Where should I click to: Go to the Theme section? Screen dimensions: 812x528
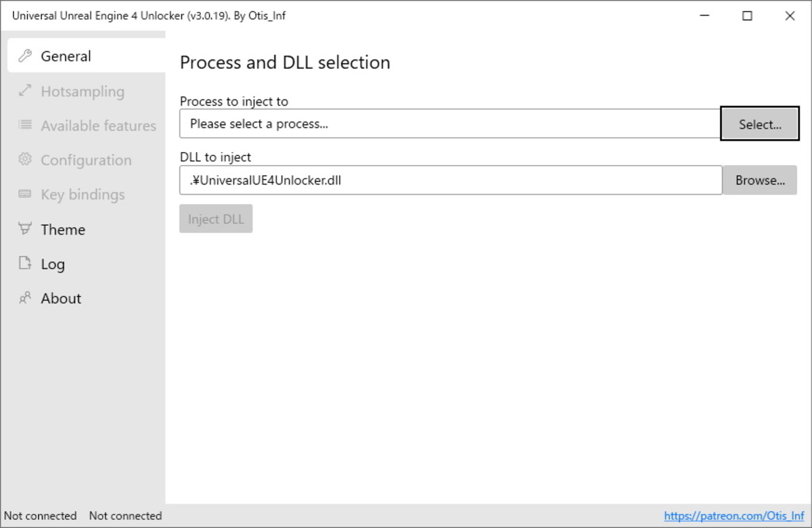[62, 229]
